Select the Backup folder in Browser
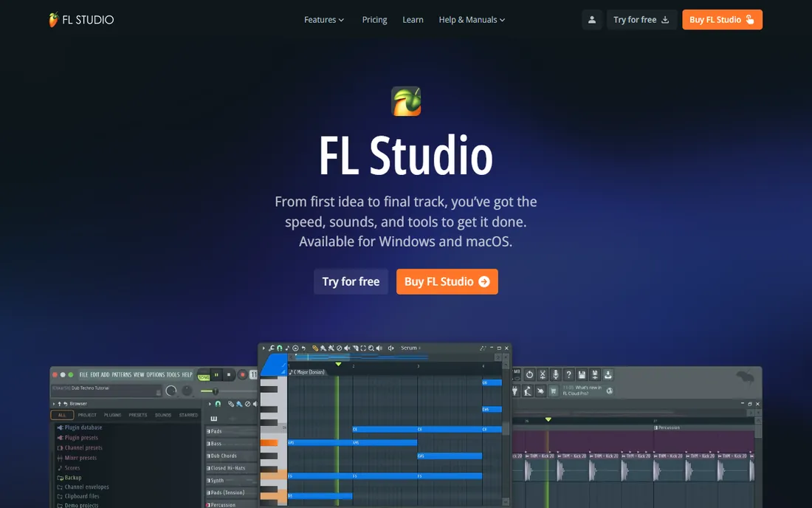This screenshot has width=812, height=508. [69, 478]
